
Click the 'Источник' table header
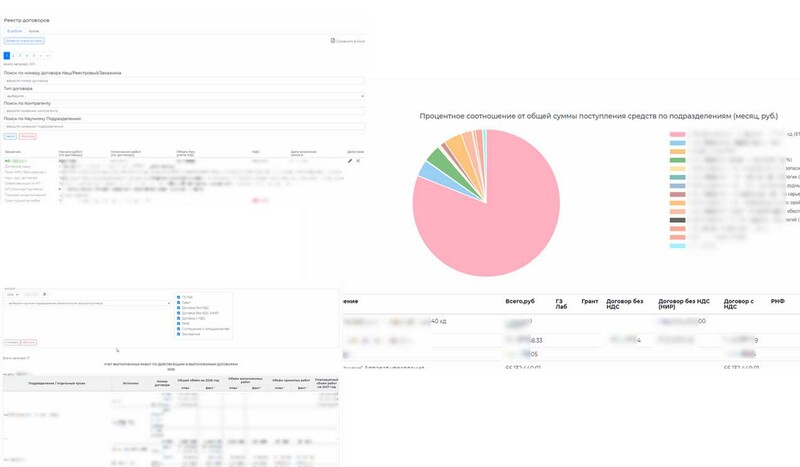131,383
